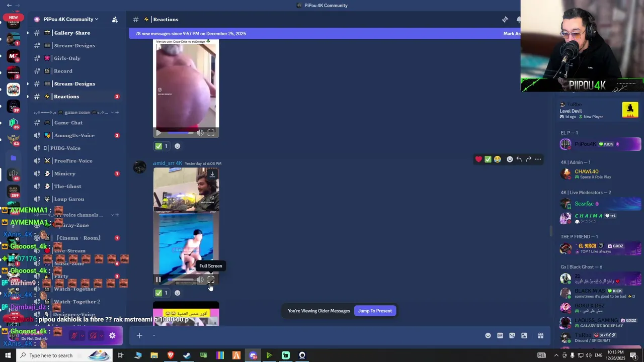The image size is (644, 362).
Task: Click Full Screen icon on pool video
Action: pyautogui.click(x=211, y=280)
